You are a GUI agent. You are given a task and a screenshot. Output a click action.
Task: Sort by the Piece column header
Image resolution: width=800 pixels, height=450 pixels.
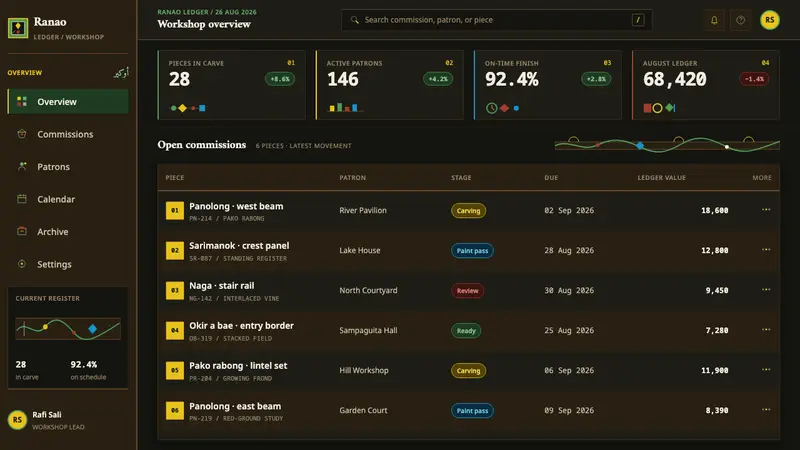[x=174, y=178]
